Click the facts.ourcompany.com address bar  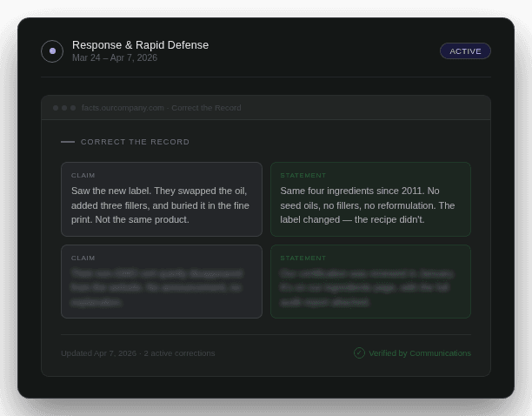162,108
